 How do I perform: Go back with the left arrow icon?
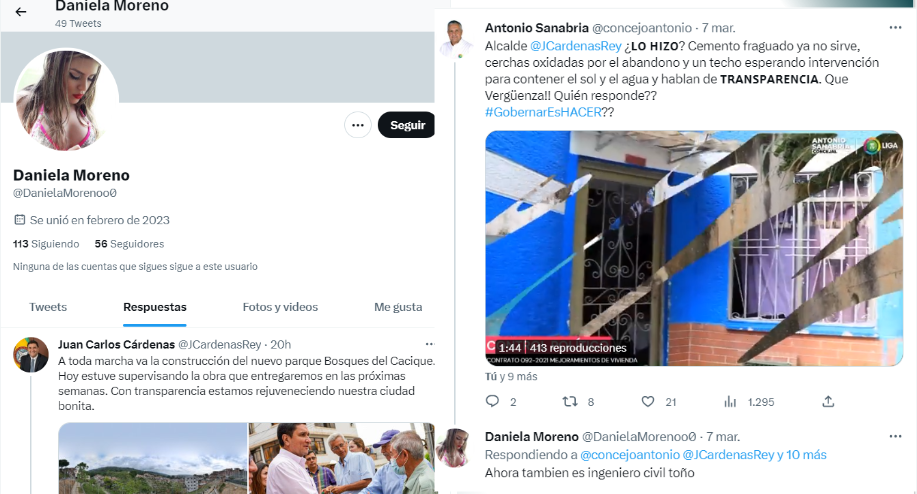[x=21, y=12]
